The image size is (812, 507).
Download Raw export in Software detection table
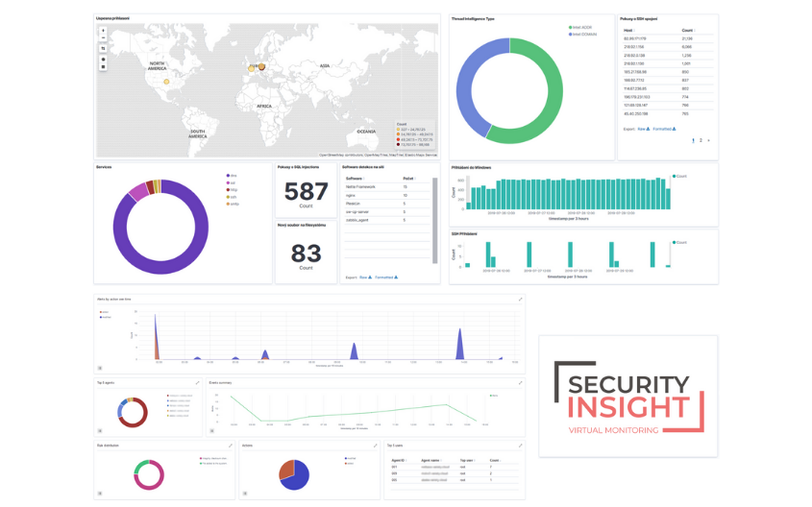pyautogui.click(x=365, y=278)
